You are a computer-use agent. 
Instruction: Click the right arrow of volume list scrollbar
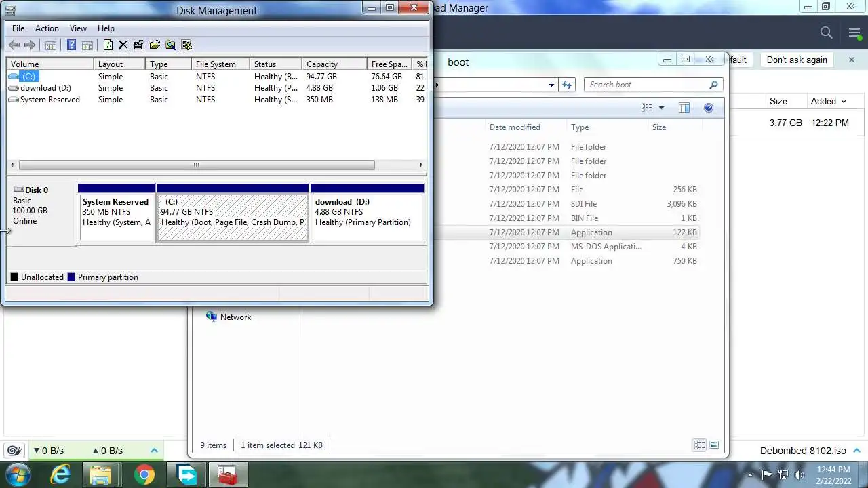tap(421, 165)
